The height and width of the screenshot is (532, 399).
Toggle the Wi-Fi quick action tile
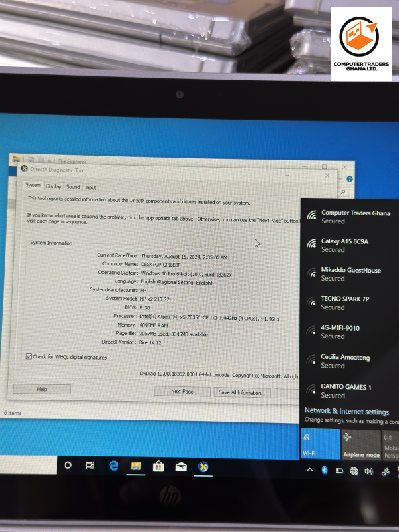[x=321, y=444]
